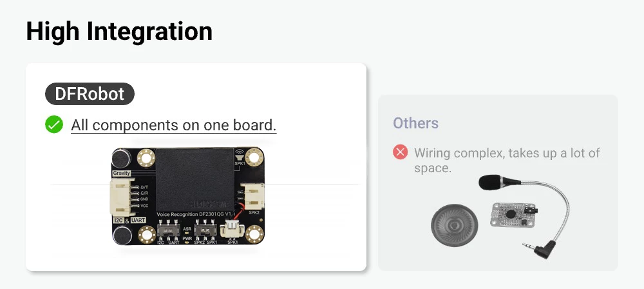Screen dimensions: 644x289
Task: Click "All components on one board." link
Action: click(173, 125)
